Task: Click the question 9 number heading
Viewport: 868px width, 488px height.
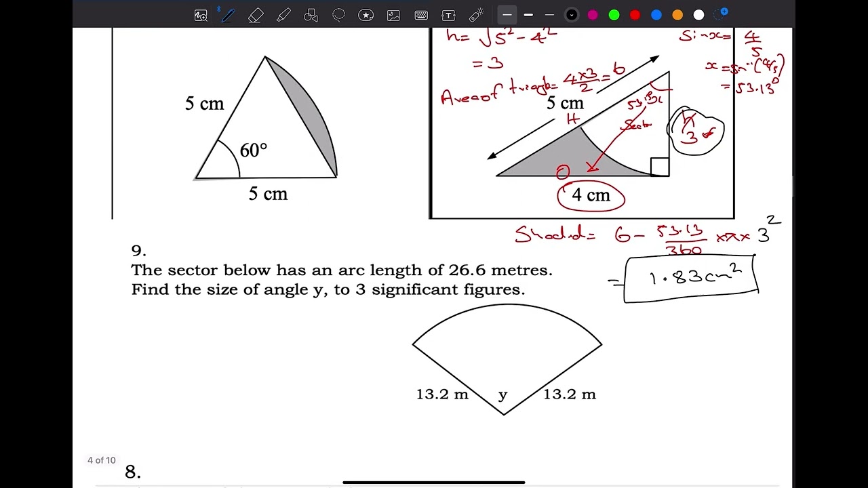Action: (138, 251)
